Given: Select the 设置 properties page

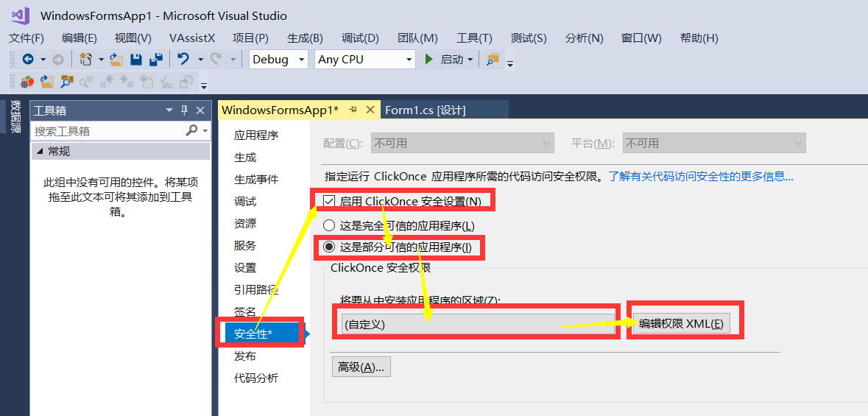Looking at the screenshot, I should [245, 267].
